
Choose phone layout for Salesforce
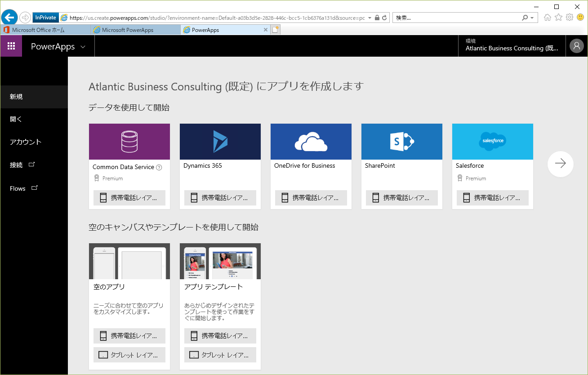pos(493,198)
